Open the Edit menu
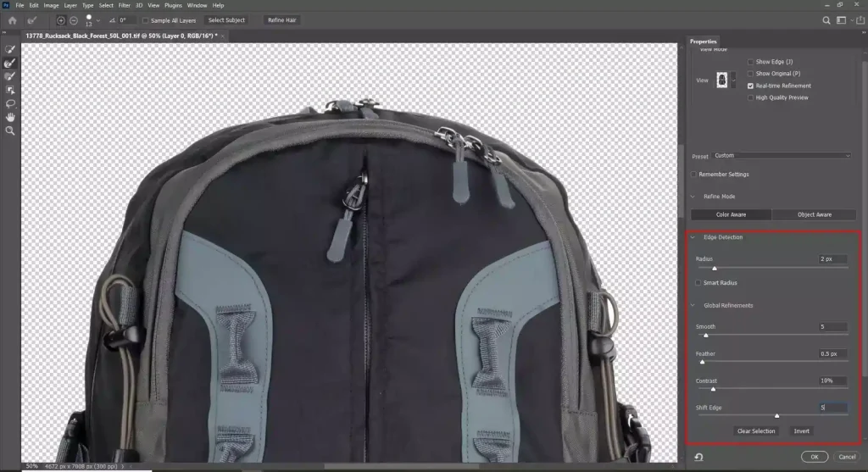 pyautogui.click(x=34, y=6)
